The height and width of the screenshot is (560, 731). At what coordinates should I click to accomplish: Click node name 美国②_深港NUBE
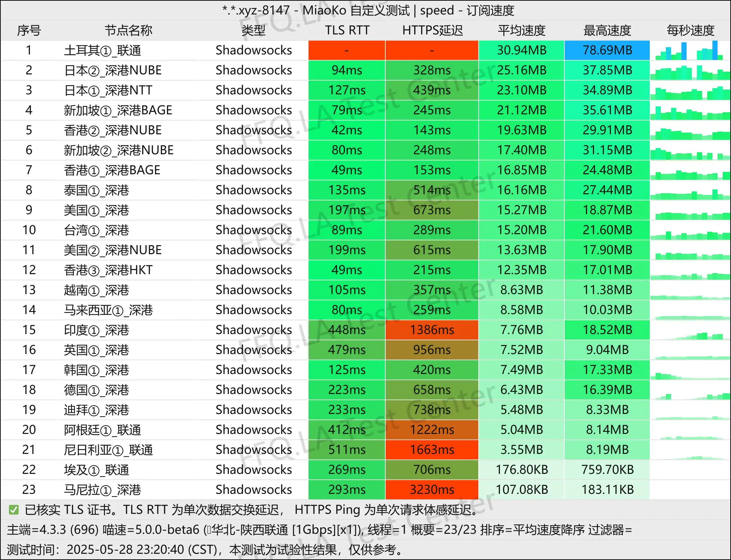[113, 250]
